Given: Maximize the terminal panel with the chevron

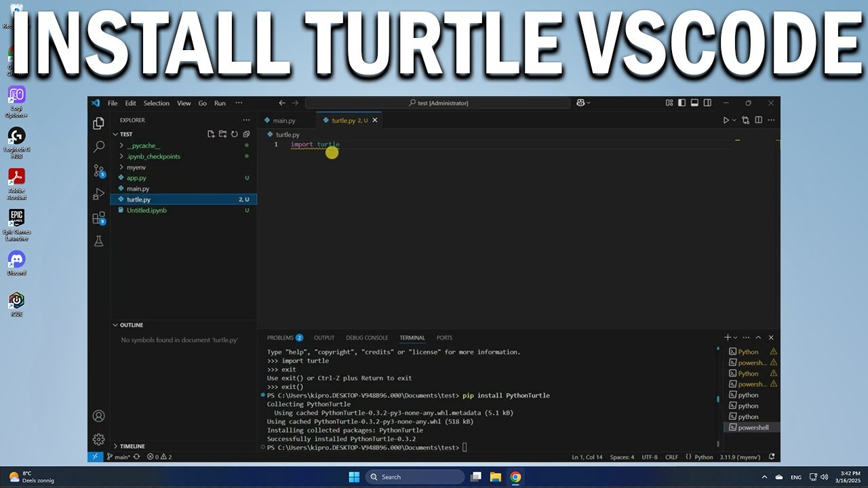Looking at the screenshot, I should [758, 338].
